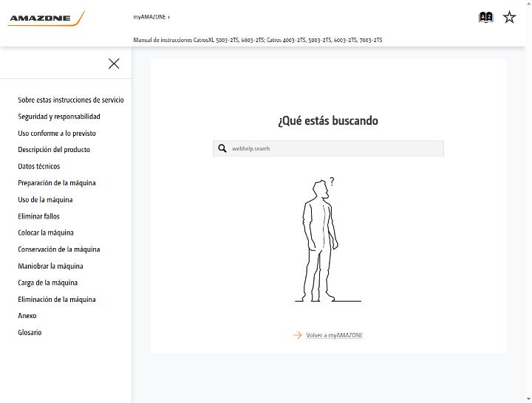Open Eliminación de la máquina
The height and width of the screenshot is (403, 532).
tap(57, 299)
